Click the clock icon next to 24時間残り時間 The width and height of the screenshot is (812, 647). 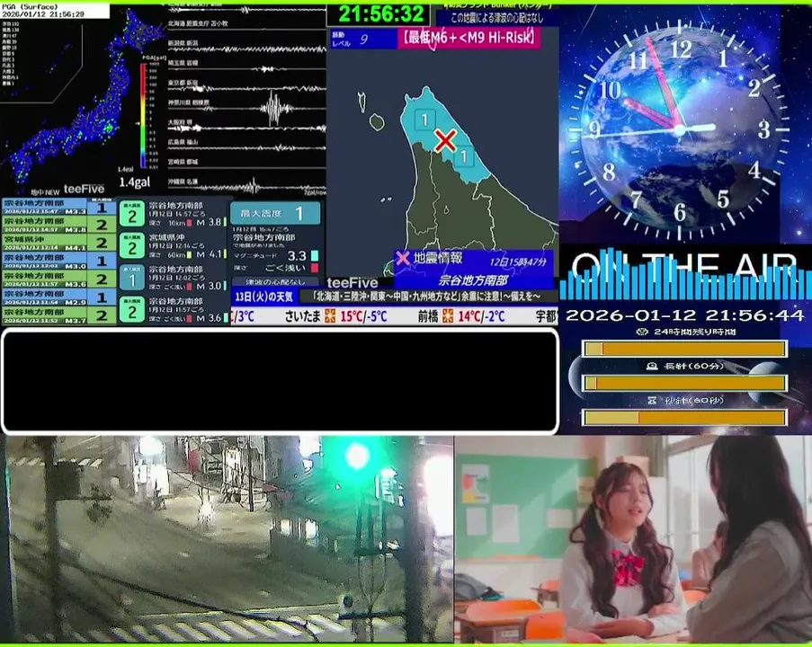pos(642,332)
